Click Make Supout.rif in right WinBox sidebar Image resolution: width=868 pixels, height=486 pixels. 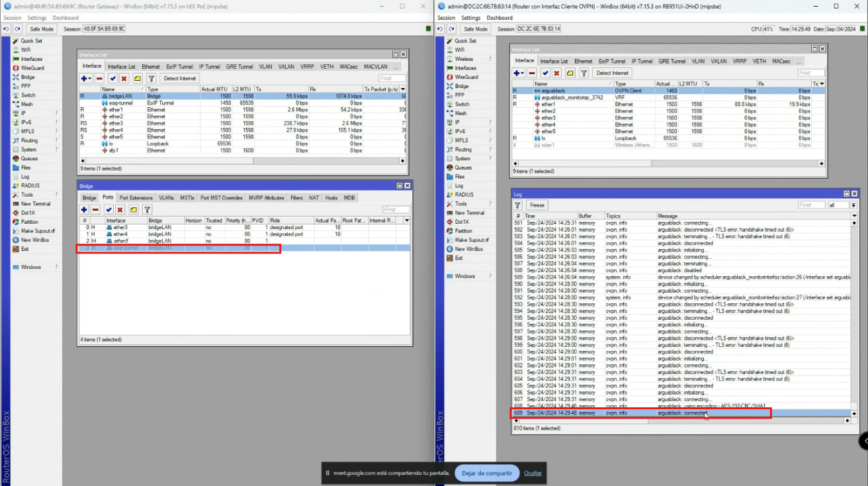click(x=471, y=240)
